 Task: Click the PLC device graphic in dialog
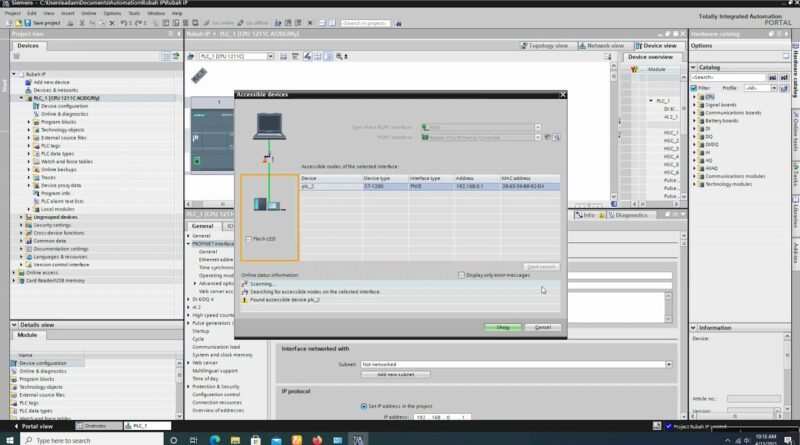point(269,205)
